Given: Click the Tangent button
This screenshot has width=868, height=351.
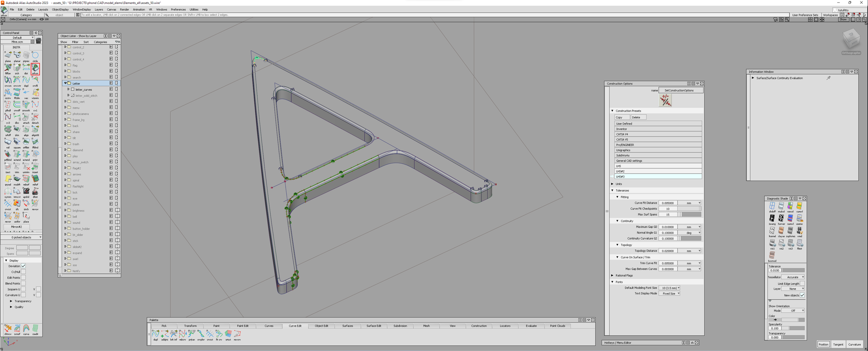Looking at the screenshot, I should click(838, 344).
